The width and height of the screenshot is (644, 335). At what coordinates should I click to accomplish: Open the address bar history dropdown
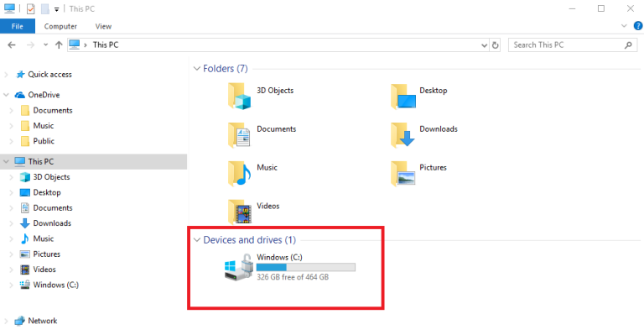484,45
